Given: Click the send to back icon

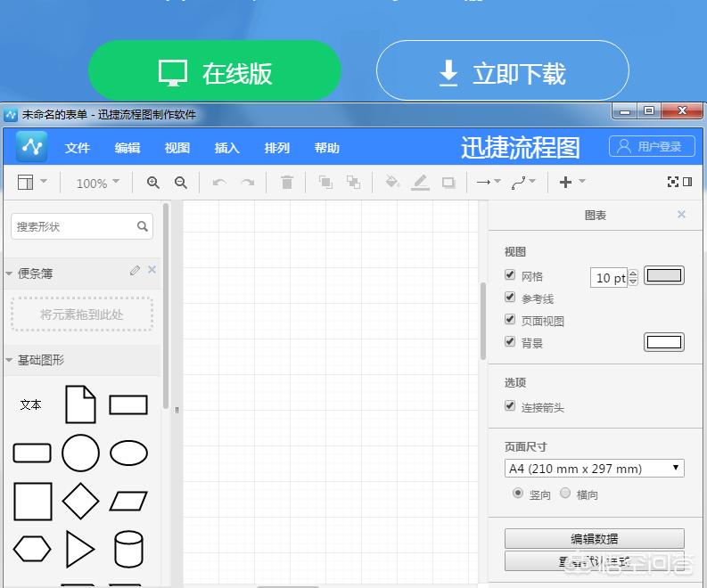Looking at the screenshot, I should 353,182.
